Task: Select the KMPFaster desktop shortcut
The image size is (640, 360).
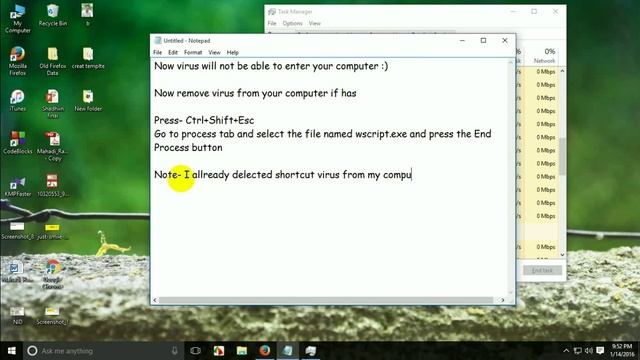Action: [18, 186]
